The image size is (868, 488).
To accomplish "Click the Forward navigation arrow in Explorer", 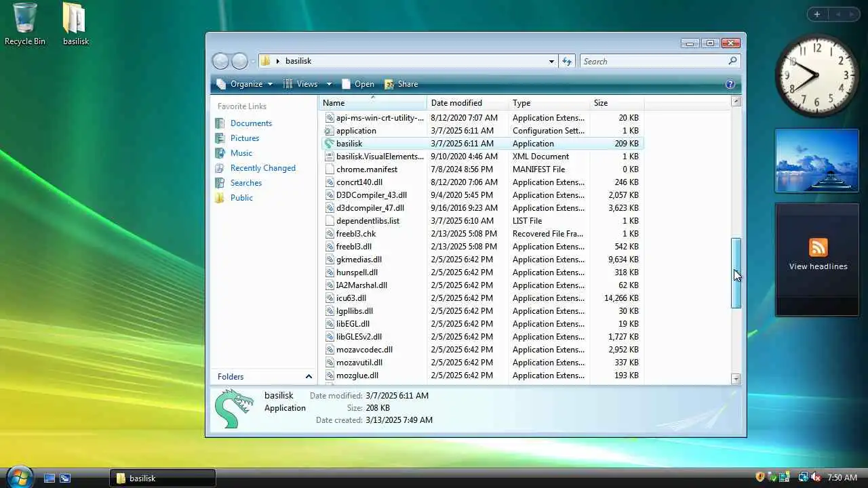I will pos(239,61).
